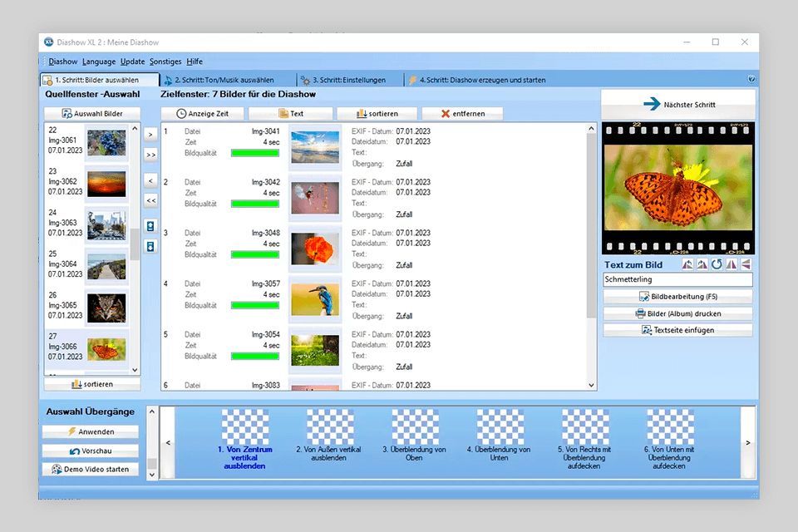Select source image 23 Img-3062 sunset
Viewport: 798px width, 532px height.
[x=86, y=184]
